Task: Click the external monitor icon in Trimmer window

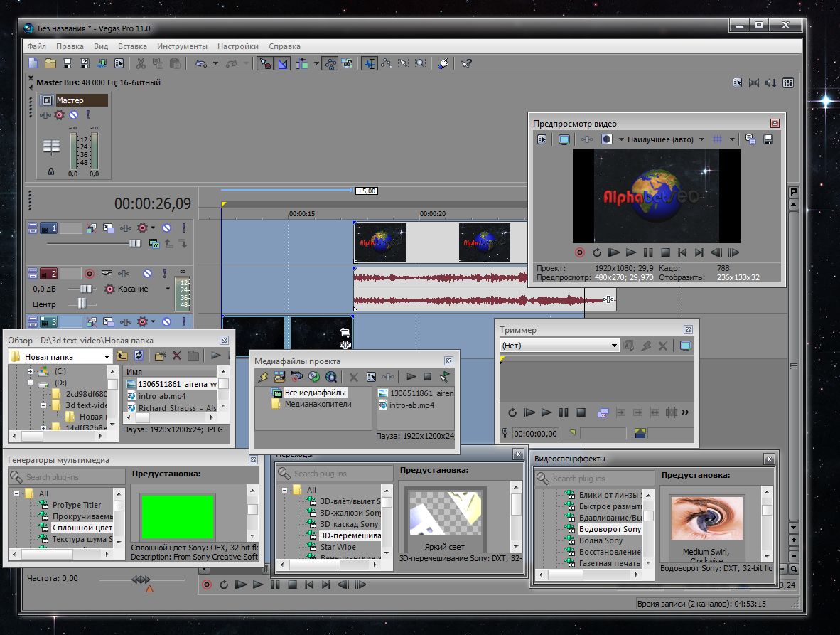Action: (x=685, y=346)
